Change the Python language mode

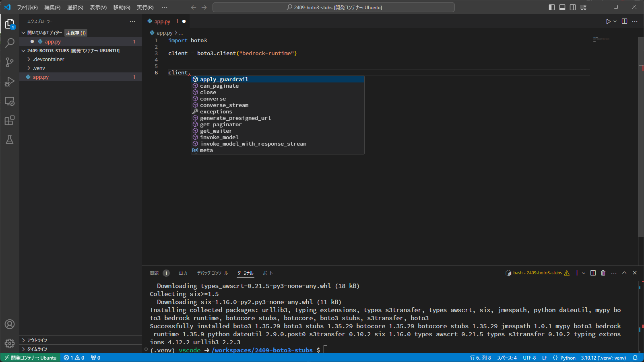coord(568,358)
